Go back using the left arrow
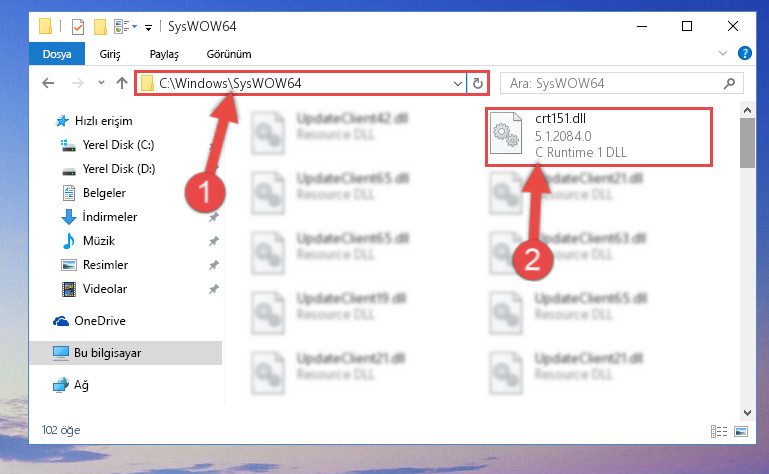Image resolution: width=769 pixels, height=474 pixels. (48, 83)
